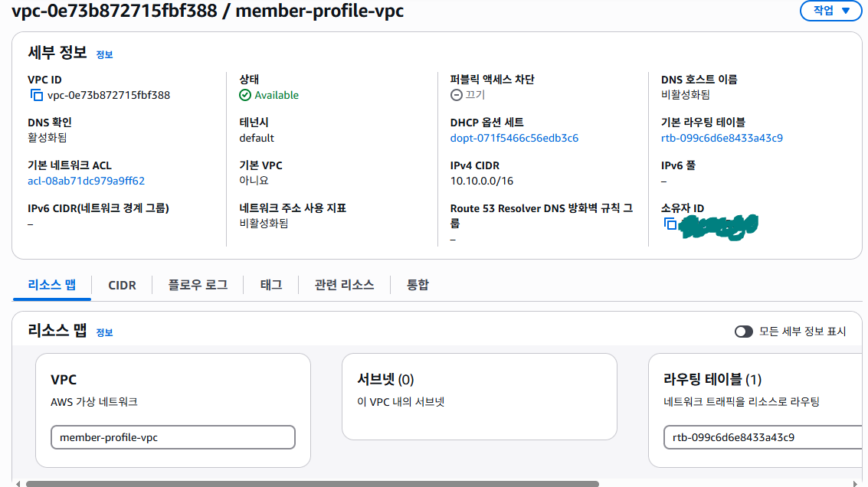Click the left scroll arrow of horizontal scrollbar
This screenshot has height=487, width=868.
click(18, 484)
